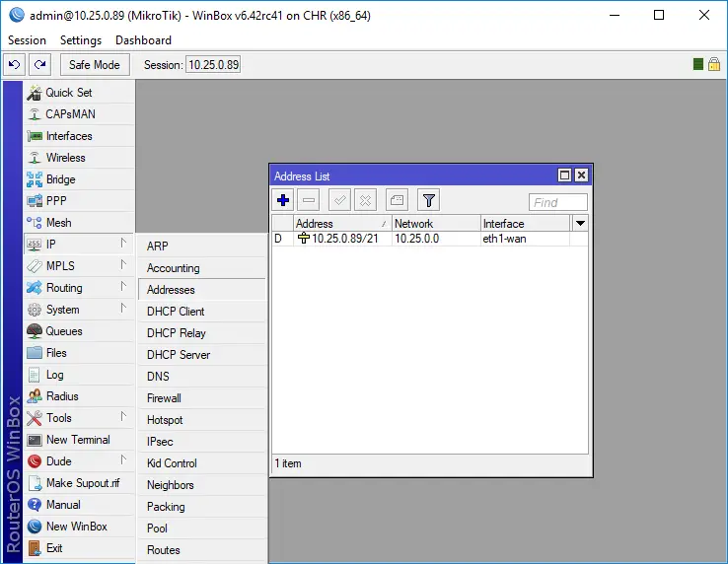728x564 pixels.
Task: Sort by Address column header
Action: [x=342, y=223]
